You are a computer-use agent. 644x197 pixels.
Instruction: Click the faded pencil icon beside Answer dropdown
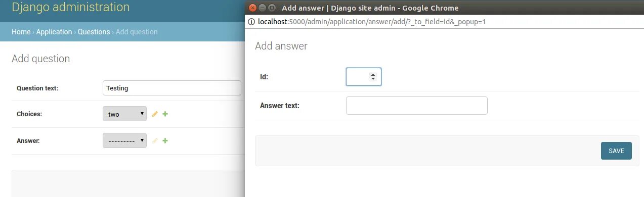155,140
